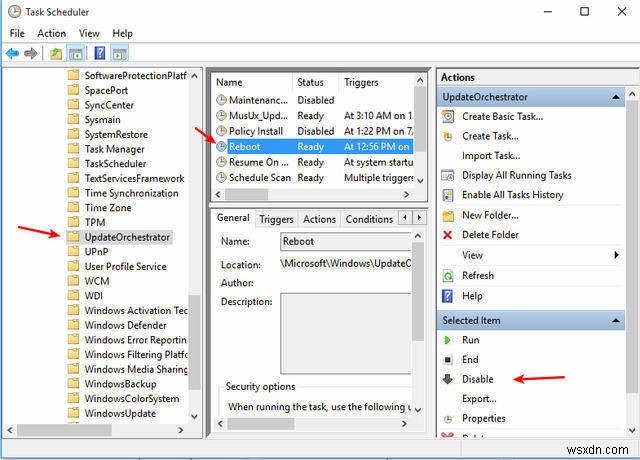Click the Disable down-arrow icon
This screenshot has height=460, width=640.
pyautogui.click(x=448, y=379)
